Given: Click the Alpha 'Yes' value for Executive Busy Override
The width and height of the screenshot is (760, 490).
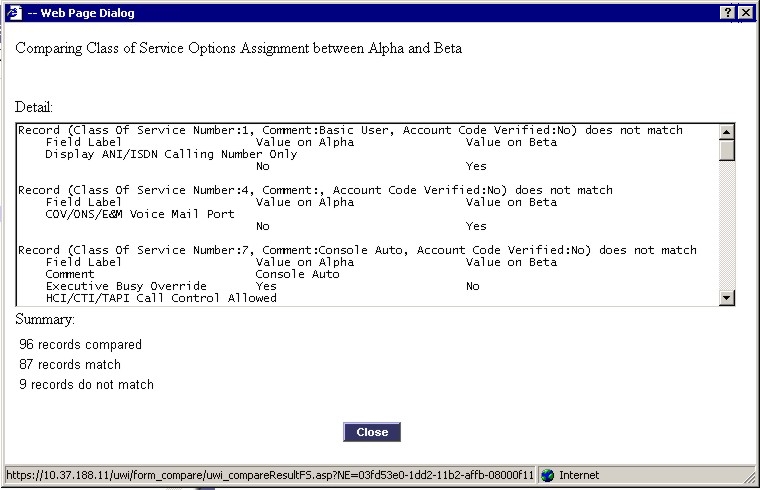Looking at the screenshot, I should click(x=266, y=286).
